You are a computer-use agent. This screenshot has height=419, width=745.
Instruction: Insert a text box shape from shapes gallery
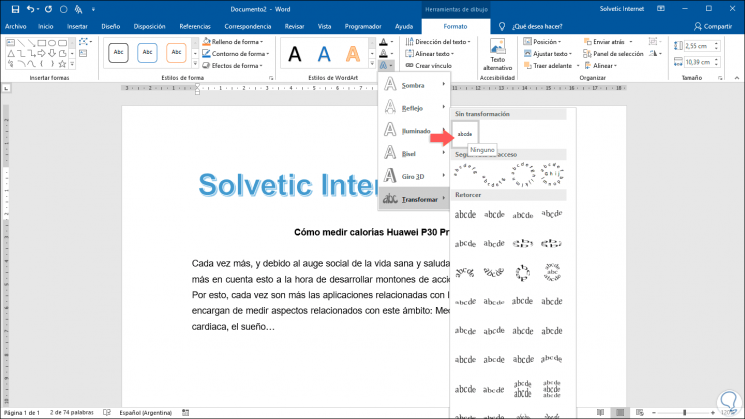coord(10,43)
